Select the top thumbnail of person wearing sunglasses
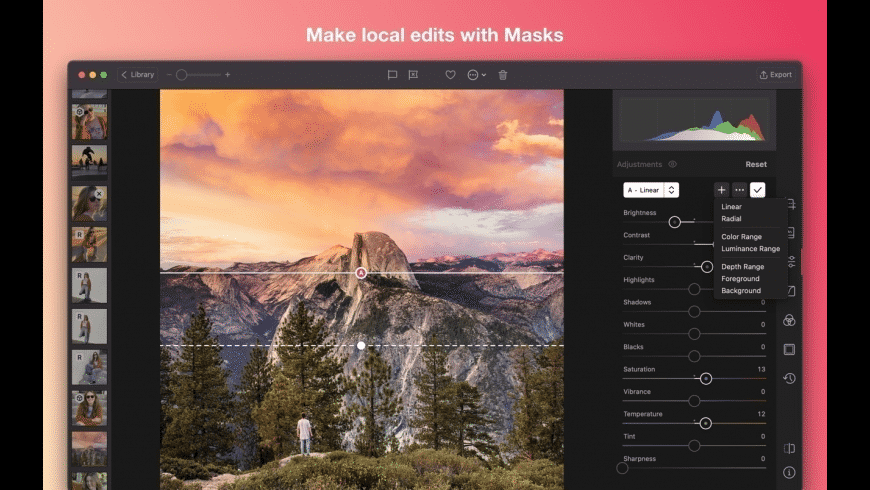This screenshot has width=870, height=490. [89, 122]
